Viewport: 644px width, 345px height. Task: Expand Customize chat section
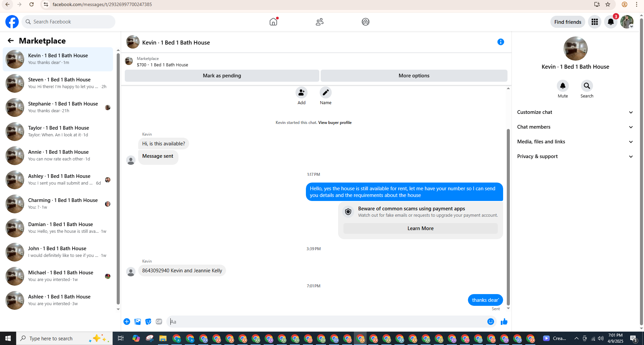(575, 112)
